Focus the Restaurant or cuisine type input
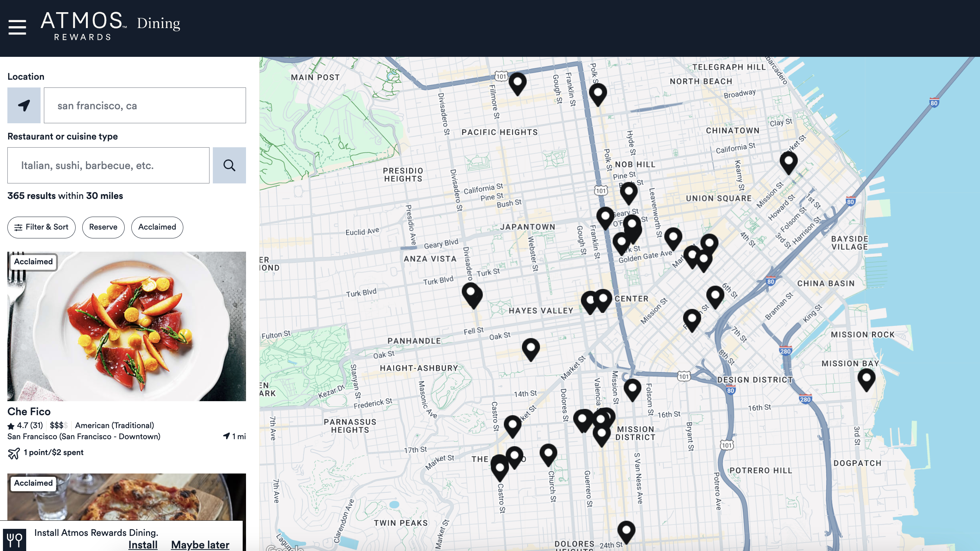 click(x=108, y=165)
